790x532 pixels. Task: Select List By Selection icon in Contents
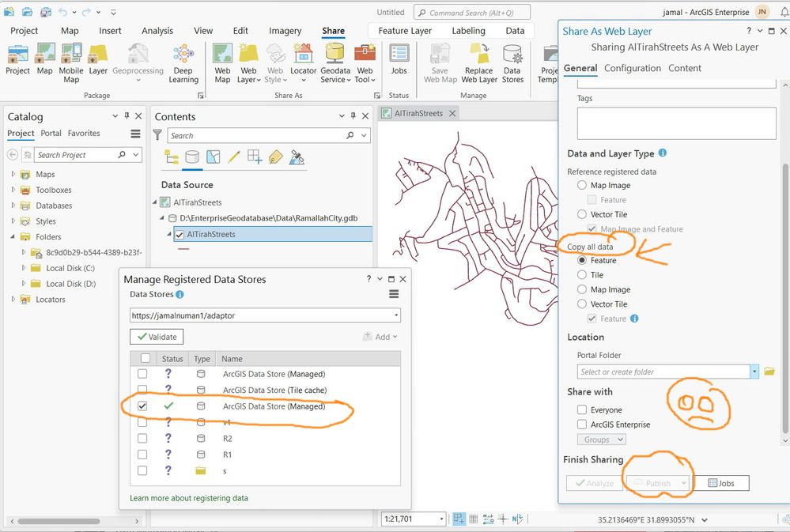(214, 157)
